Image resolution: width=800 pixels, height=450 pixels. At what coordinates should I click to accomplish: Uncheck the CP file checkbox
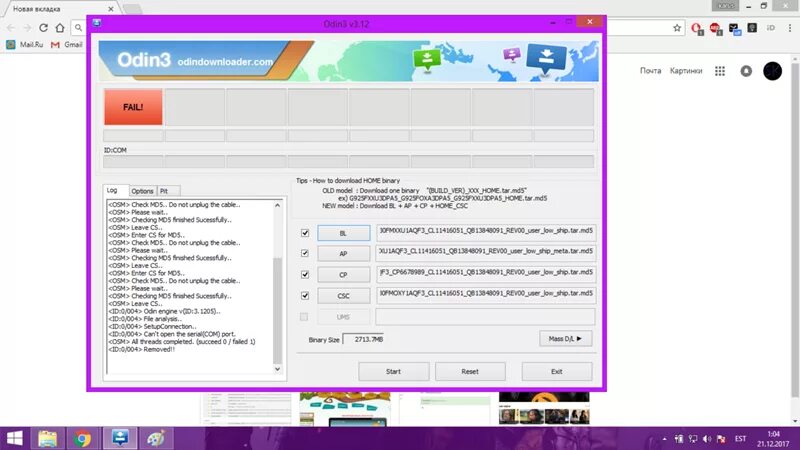[x=305, y=274]
